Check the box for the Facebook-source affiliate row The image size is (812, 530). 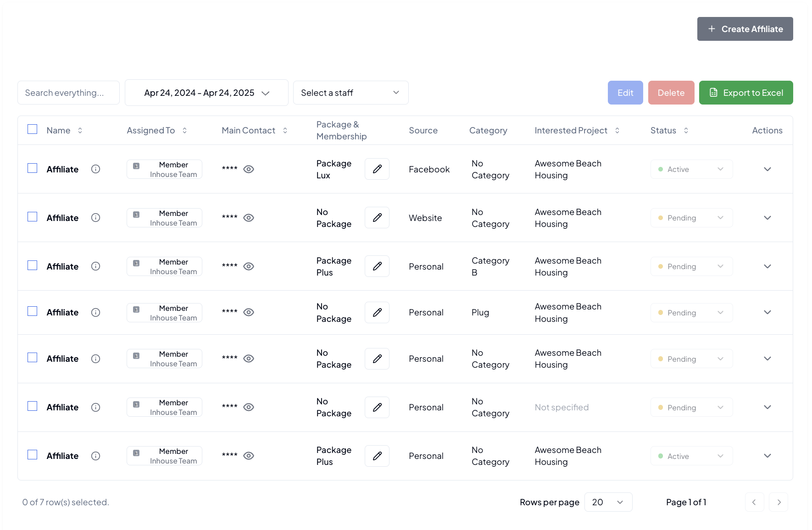[x=33, y=168]
